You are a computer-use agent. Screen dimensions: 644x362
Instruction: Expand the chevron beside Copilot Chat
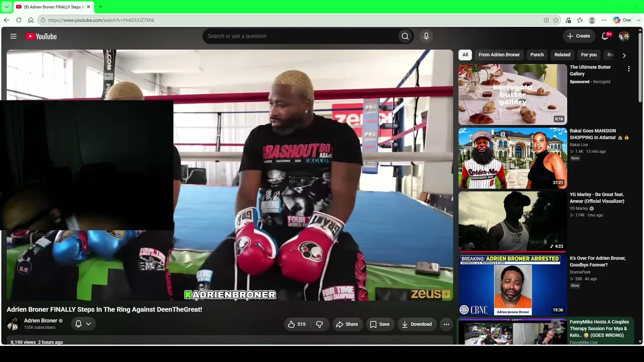click(x=639, y=20)
